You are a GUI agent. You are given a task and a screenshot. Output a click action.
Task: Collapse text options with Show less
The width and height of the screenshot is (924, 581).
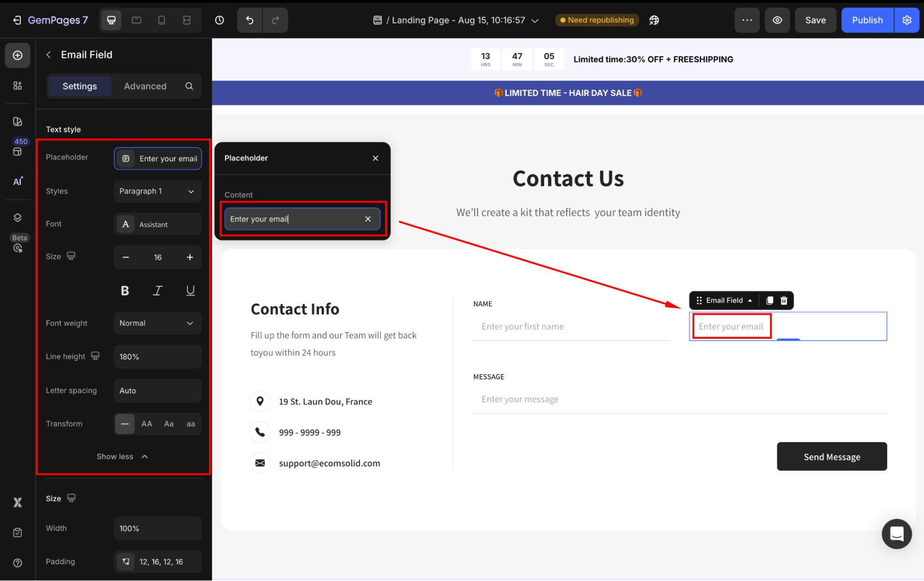coord(122,457)
